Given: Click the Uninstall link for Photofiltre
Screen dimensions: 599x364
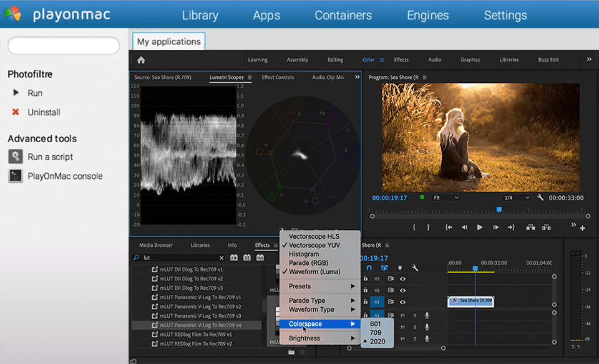Looking at the screenshot, I should 44,112.
